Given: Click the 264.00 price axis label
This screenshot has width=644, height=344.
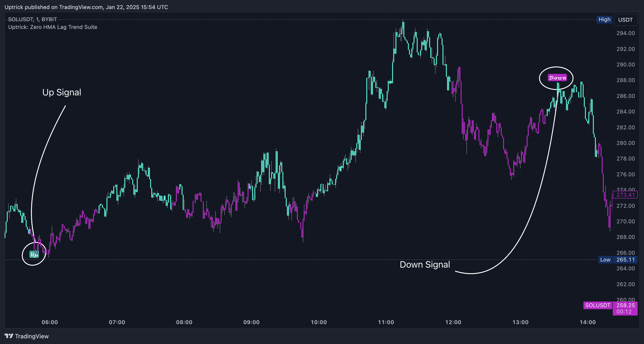Looking at the screenshot, I should tap(625, 268).
